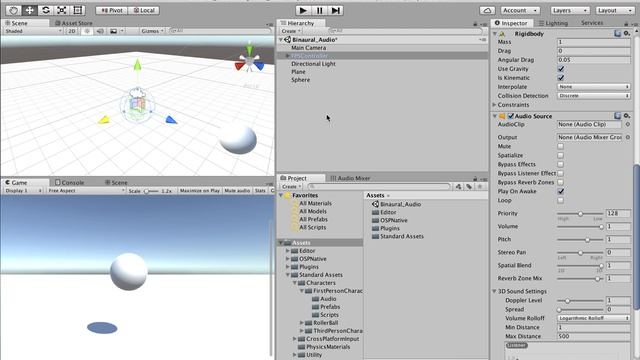
Task: Open Volume Rolloff dropdown
Action: 593,318
